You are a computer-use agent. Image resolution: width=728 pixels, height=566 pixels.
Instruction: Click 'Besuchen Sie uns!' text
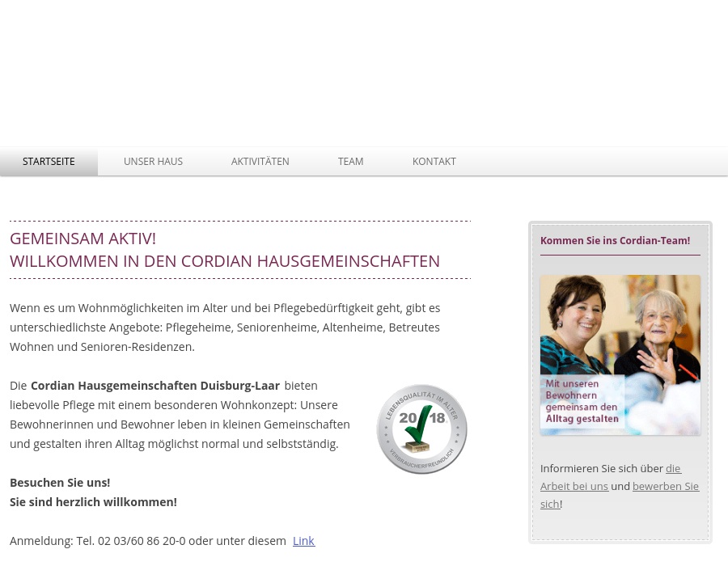[x=60, y=482]
